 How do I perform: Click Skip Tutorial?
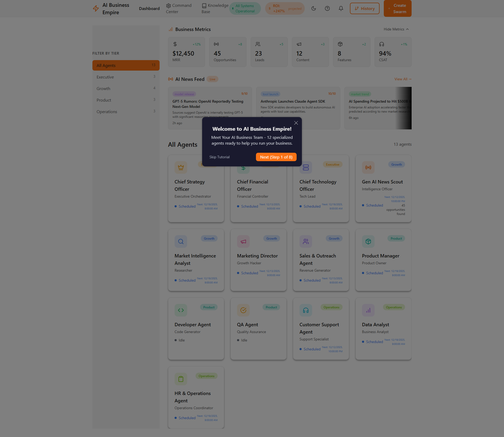coord(219,157)
